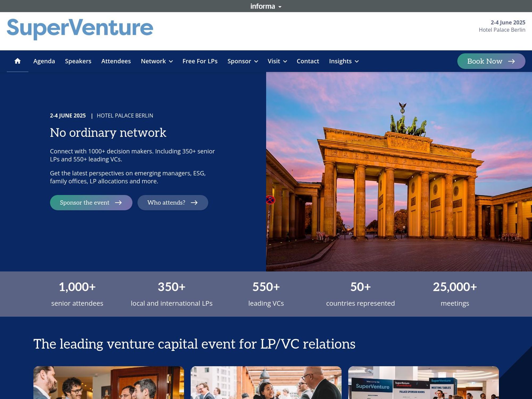
Task: Open the Welcome to SuperVenture signage photo
Action: click(423, 383)
